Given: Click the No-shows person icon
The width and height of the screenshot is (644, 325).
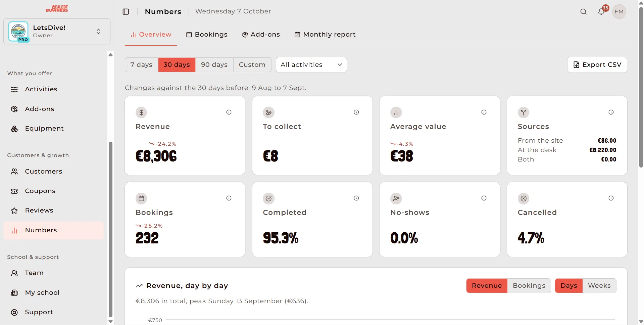Looking at the screenshot, I should 396,198.
